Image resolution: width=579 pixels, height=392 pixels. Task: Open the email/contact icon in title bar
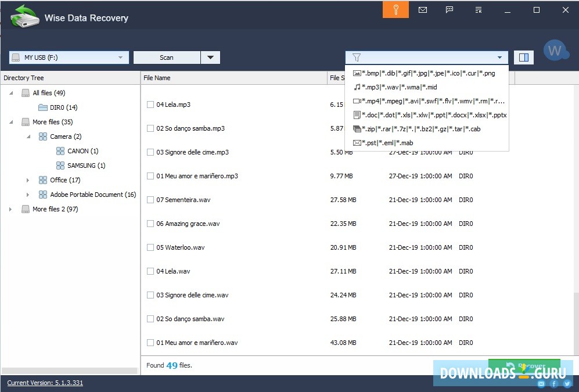point(423,10)
